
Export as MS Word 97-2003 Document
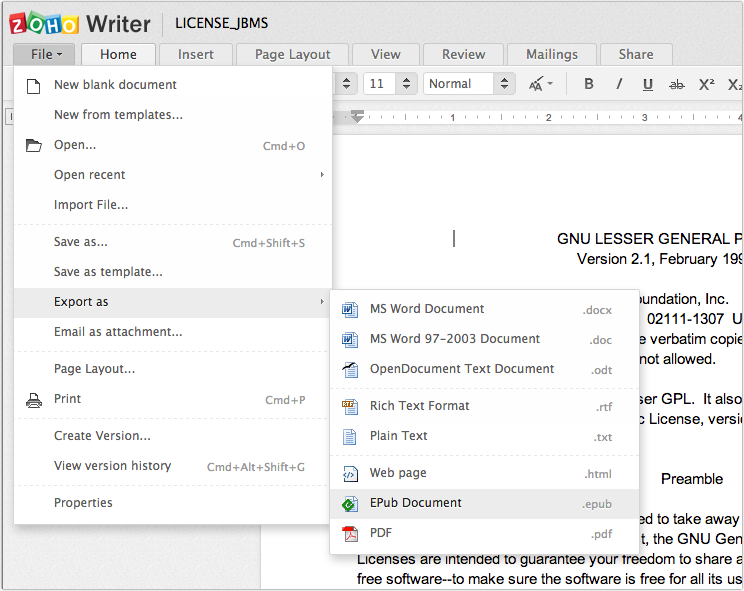click(x=484, y=339)
